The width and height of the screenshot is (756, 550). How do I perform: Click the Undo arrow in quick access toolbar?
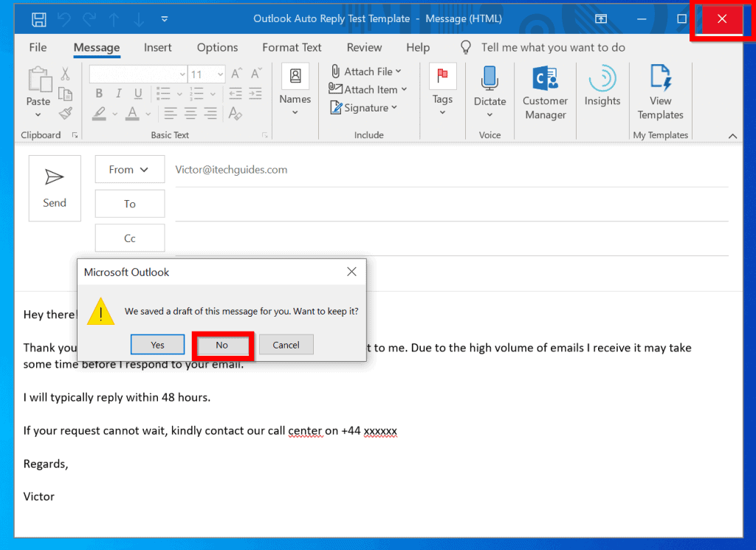pyautogui.click(x=64, y=19)
